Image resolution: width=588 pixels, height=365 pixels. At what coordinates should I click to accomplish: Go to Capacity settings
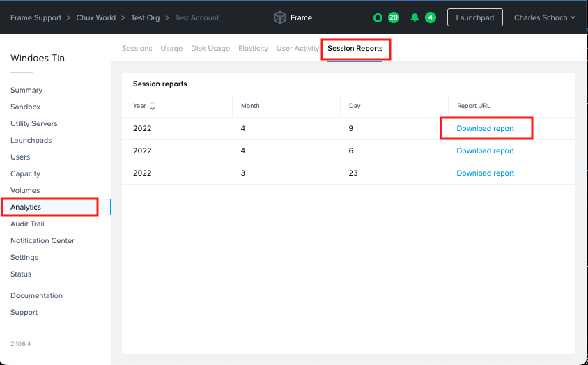[x=25, y=173]
